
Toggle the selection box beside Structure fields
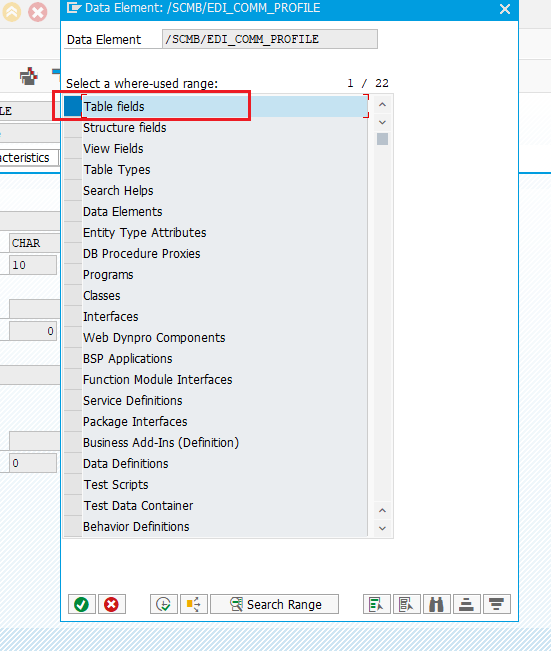pos(73,127)
